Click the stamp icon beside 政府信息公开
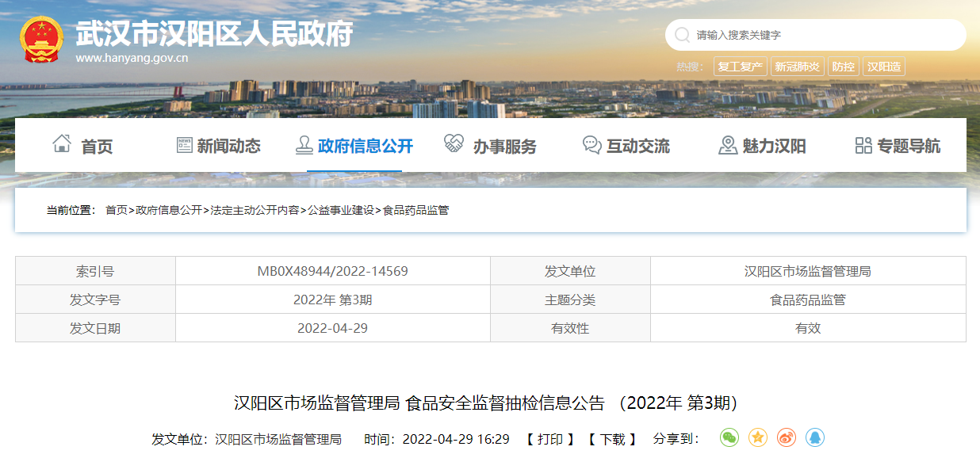 pos(304,145)
